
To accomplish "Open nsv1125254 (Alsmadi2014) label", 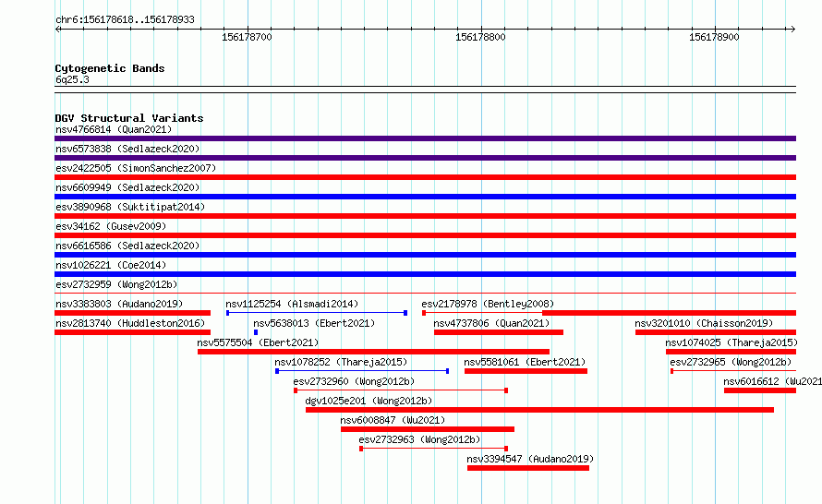I will click(x=292, y=304).
